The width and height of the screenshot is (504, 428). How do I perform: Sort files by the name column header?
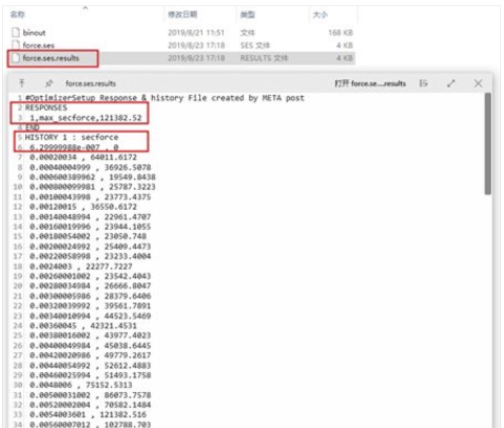tap(18, 14)
